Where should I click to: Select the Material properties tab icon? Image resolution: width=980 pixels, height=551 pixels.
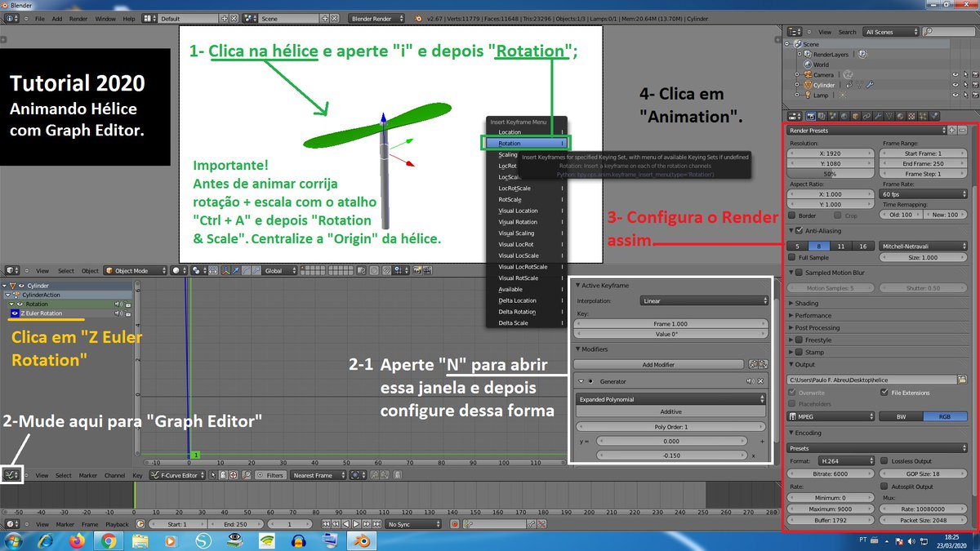pos(900,116)
